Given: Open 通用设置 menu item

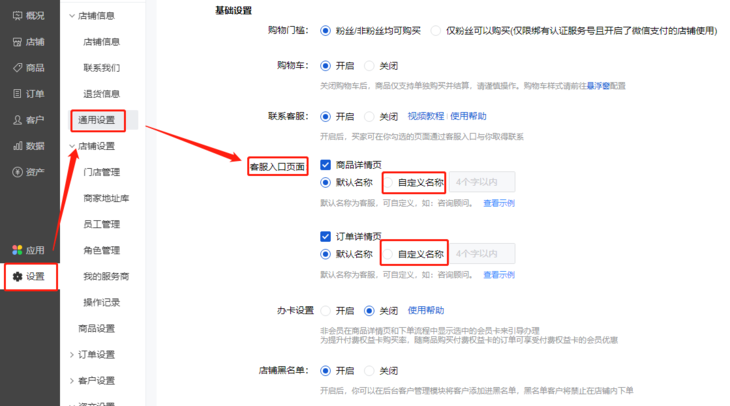Looking at the screenshot, I should click(96, 120).
